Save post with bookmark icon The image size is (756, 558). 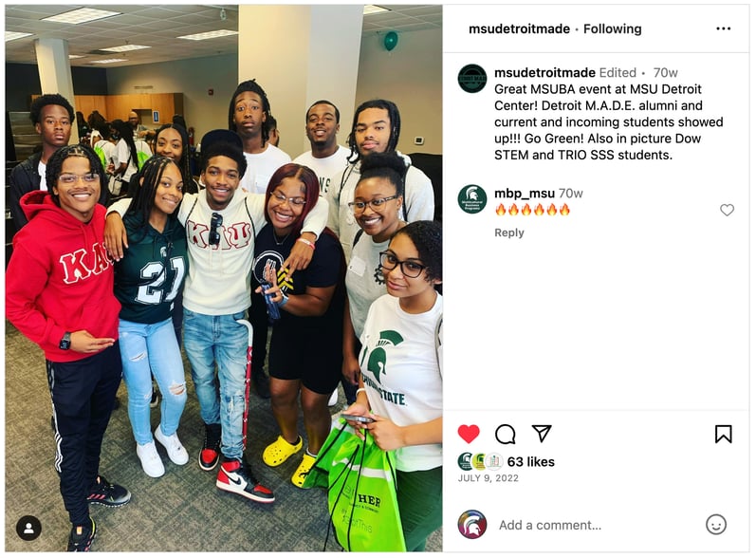[x=723, y=434]
